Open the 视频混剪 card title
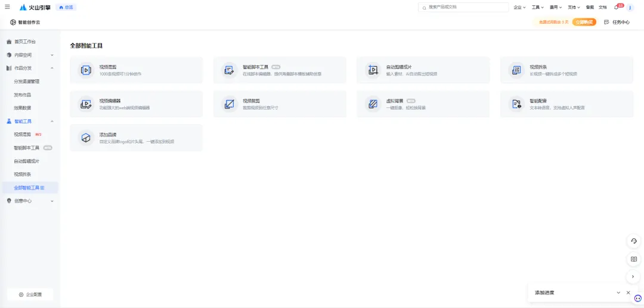The image size is (644, 308). point(108,67)
